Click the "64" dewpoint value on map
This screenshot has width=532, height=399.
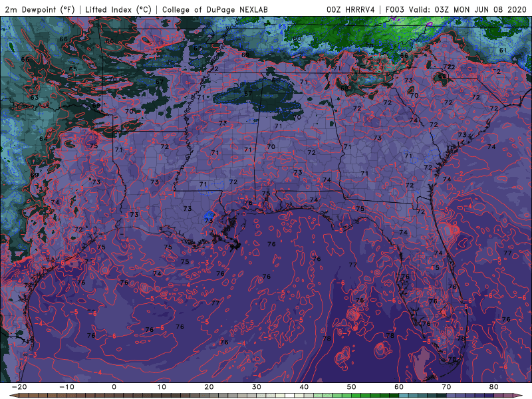pyautogui.click(x=43, y=139)
